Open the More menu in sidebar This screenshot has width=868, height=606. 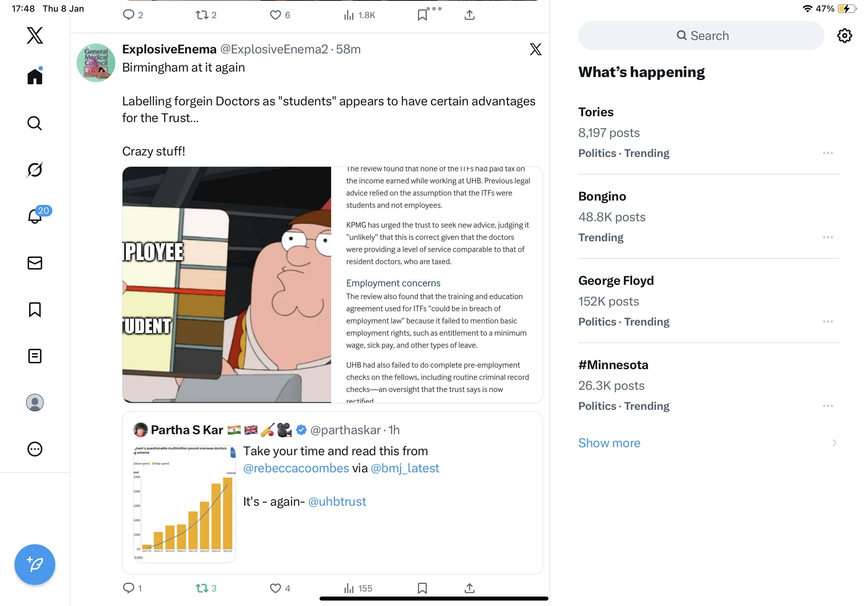(35, 449)
